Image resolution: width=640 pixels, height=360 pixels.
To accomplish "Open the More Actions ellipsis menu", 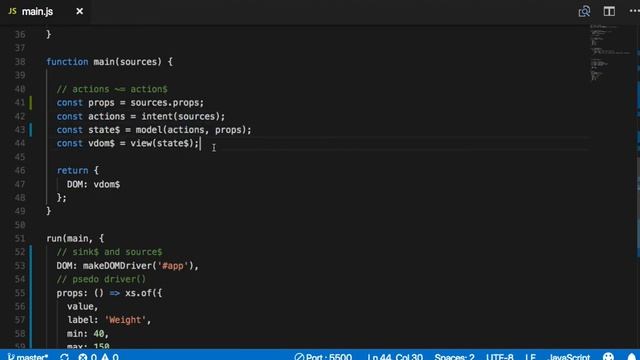I will 634,11.
